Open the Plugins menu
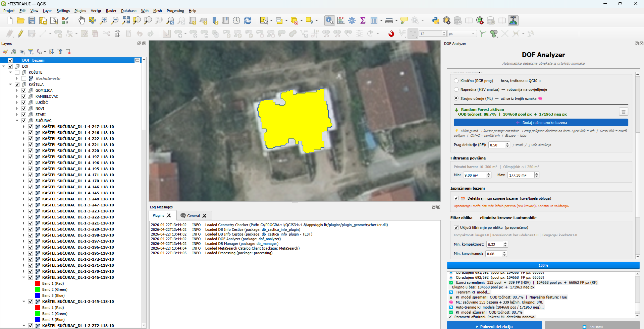Screen dimensions: 644x329 [80, 11]
